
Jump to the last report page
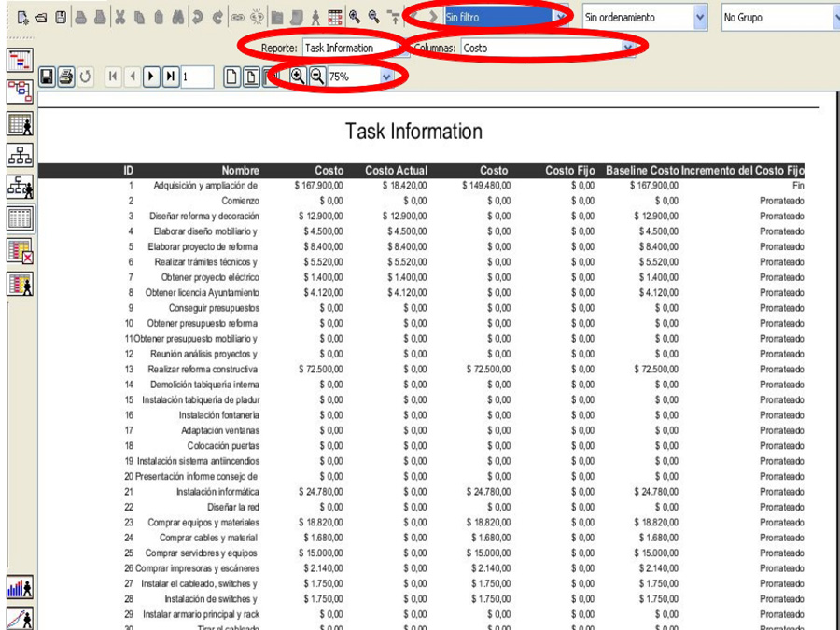pyautogui.click(x=170, y=77)
